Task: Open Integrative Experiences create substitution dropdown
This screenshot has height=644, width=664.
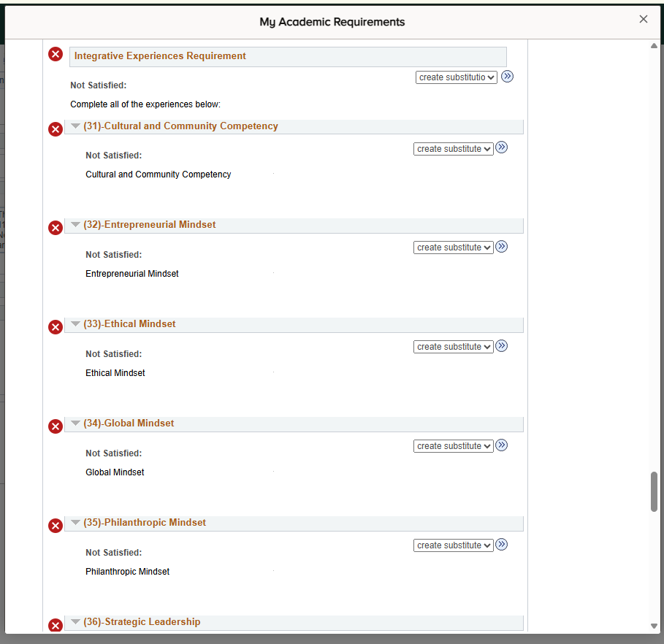Action: (456, 77)
